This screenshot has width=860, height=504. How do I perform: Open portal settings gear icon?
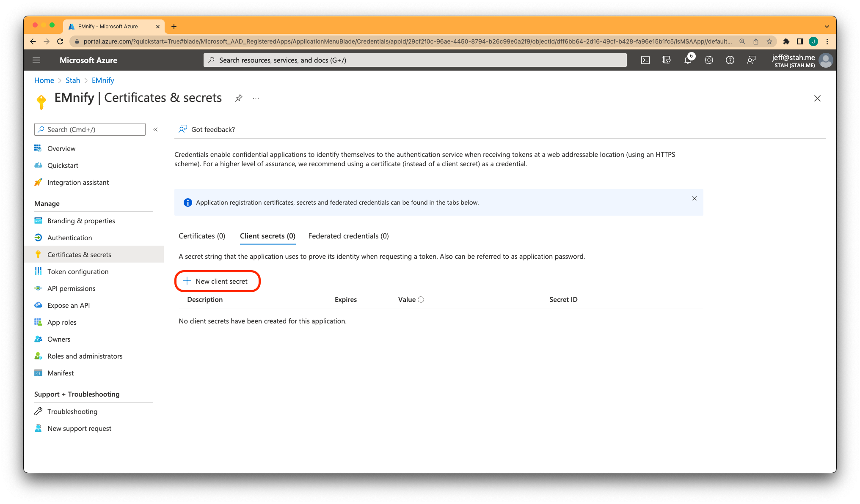709,60
